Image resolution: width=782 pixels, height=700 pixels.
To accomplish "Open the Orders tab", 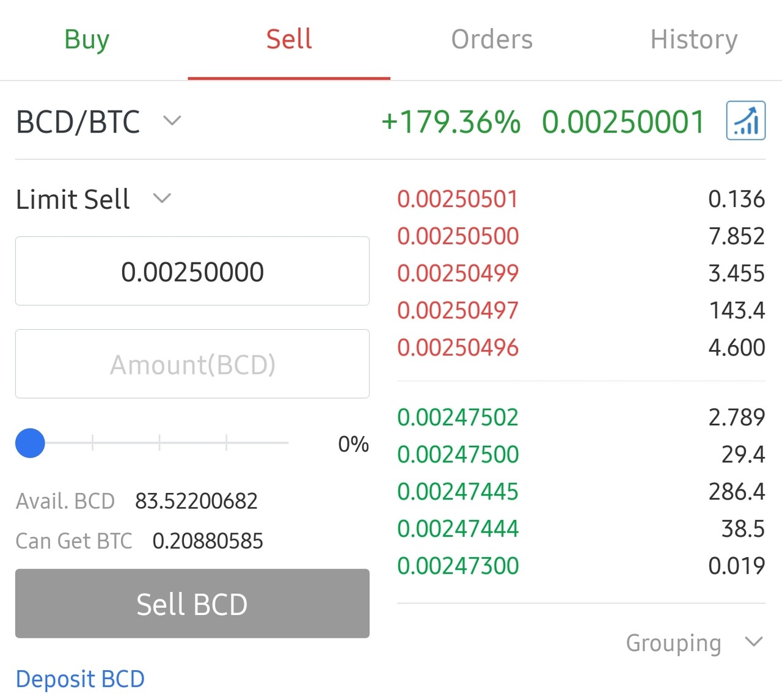I will [x=492, y=40].
